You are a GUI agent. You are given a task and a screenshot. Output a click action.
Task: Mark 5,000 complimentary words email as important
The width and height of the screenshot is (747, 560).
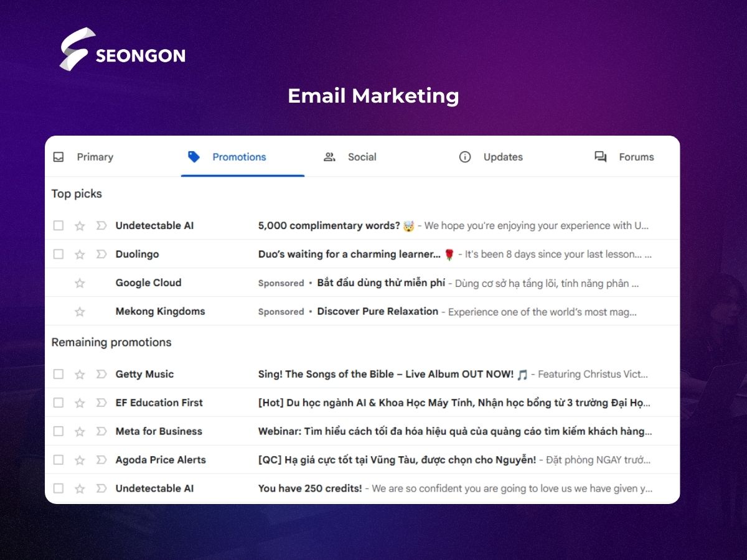101,226
